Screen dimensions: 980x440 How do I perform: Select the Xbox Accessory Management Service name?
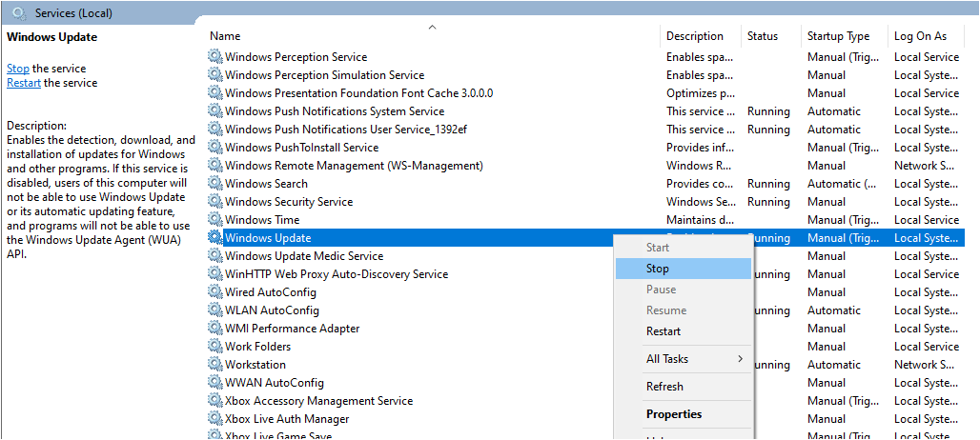318,401
